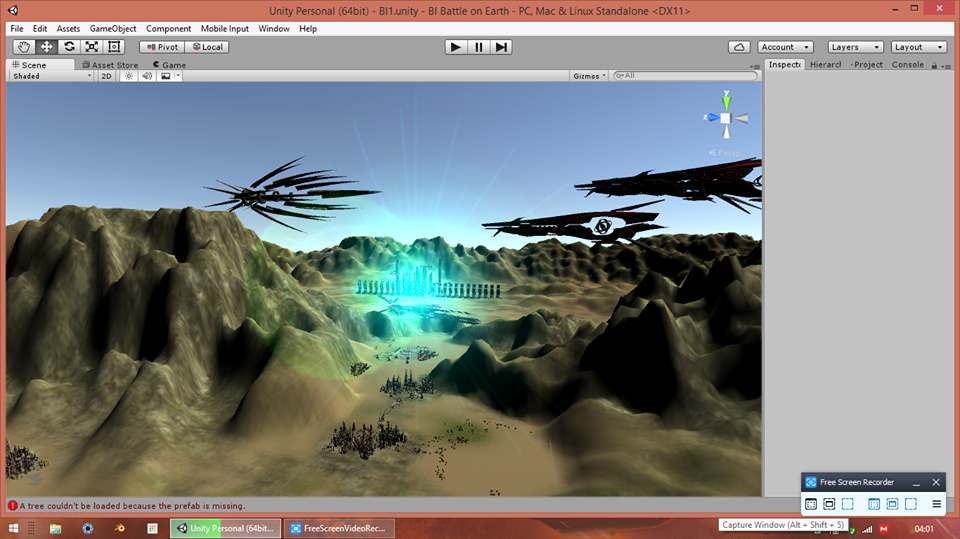960x539 pixels.
Task: Open the Layout dropdown
Action: click(918, 47)
